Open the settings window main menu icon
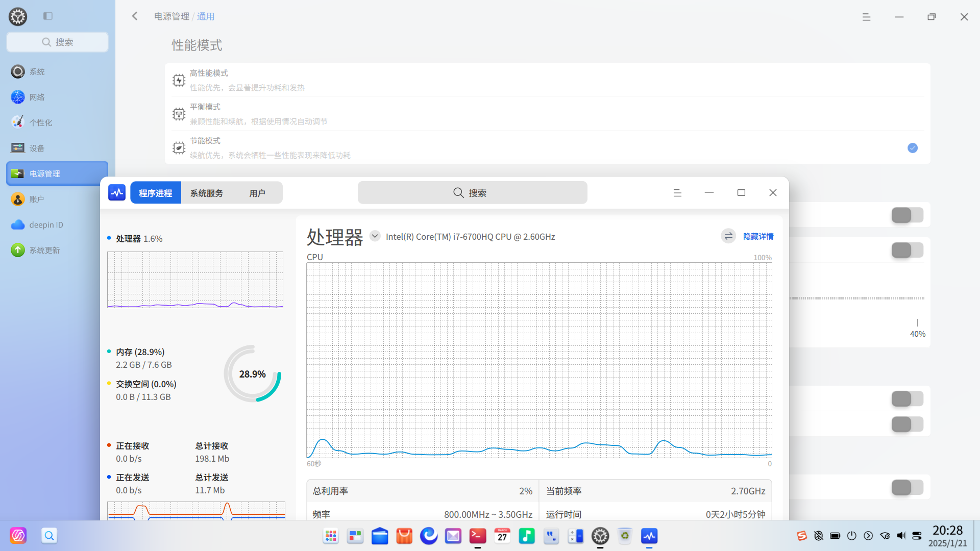The image size is (980, 551). 866,17
